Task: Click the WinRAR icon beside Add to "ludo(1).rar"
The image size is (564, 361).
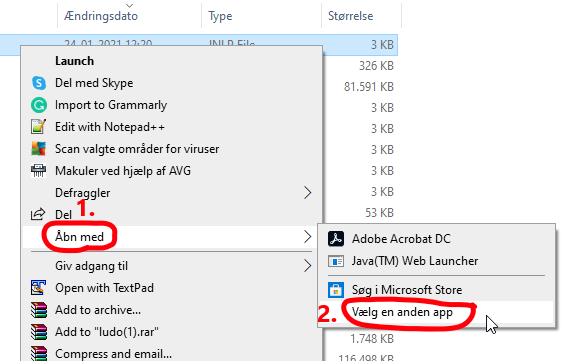Action: pyautogui.click(x=38, y=332)
